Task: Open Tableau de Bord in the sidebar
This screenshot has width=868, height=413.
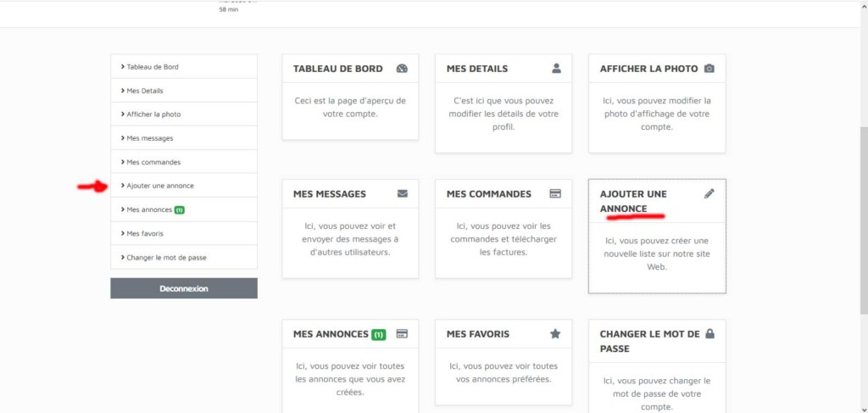Action: pos(184,66)
